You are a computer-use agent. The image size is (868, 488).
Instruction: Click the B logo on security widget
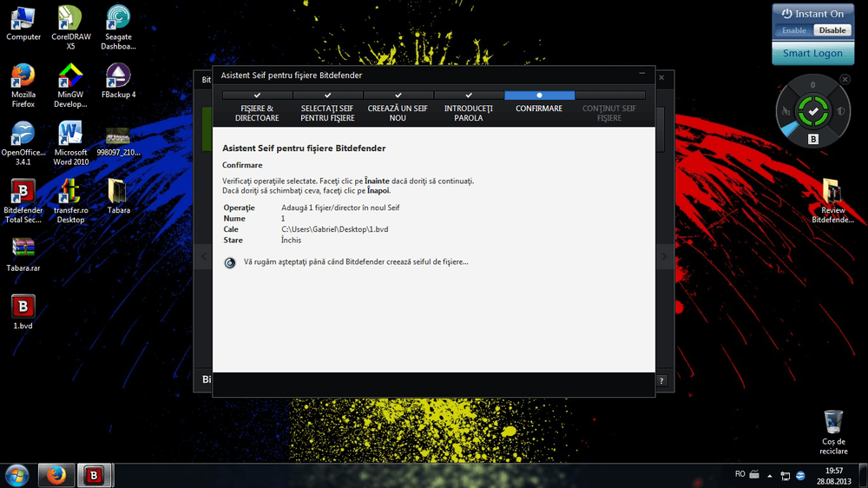click(x=813, y=138)
